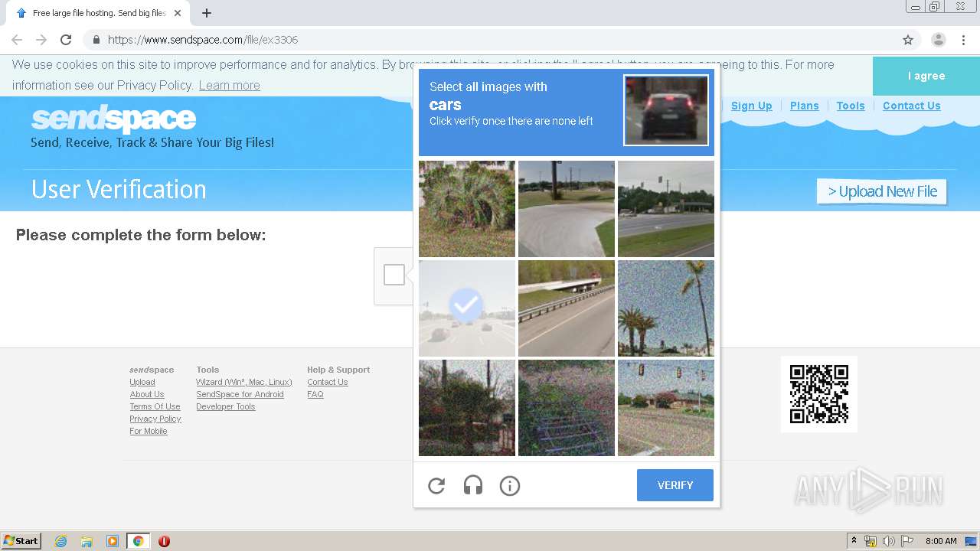The height and width of the screenshot is (551, 980).
Task: View site security lock info
Action: [96, 40]
